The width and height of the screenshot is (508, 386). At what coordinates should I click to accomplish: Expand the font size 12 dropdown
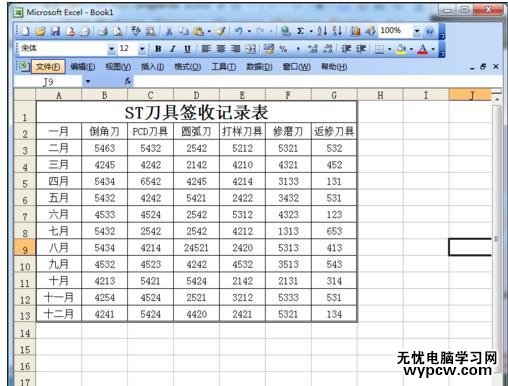tap(142, 49)
